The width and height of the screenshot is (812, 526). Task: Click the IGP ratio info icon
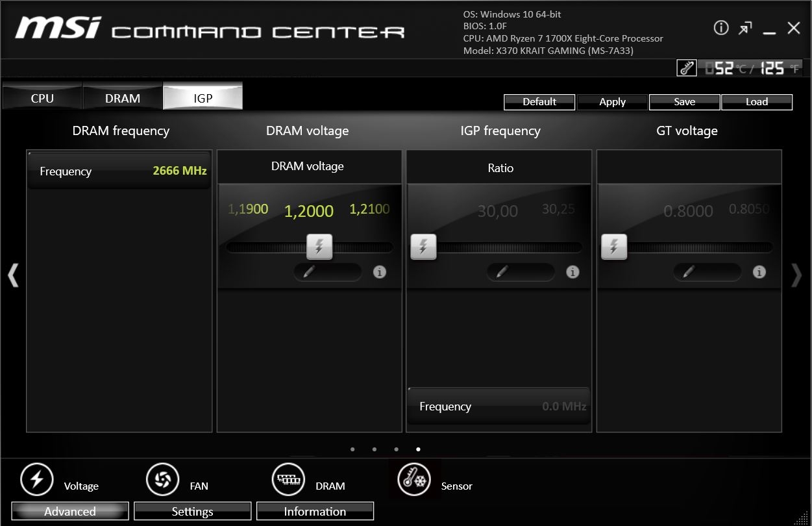(572, 272)
